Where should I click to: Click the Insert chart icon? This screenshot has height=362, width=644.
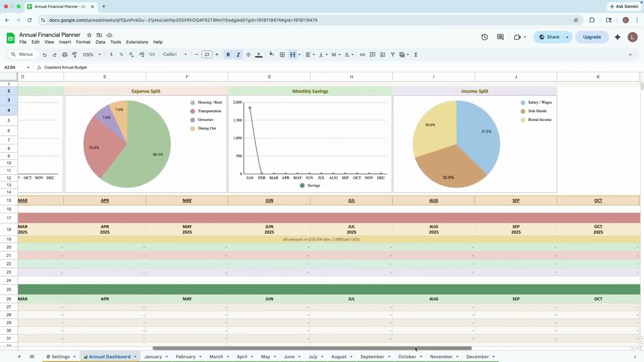coord(382,55)
